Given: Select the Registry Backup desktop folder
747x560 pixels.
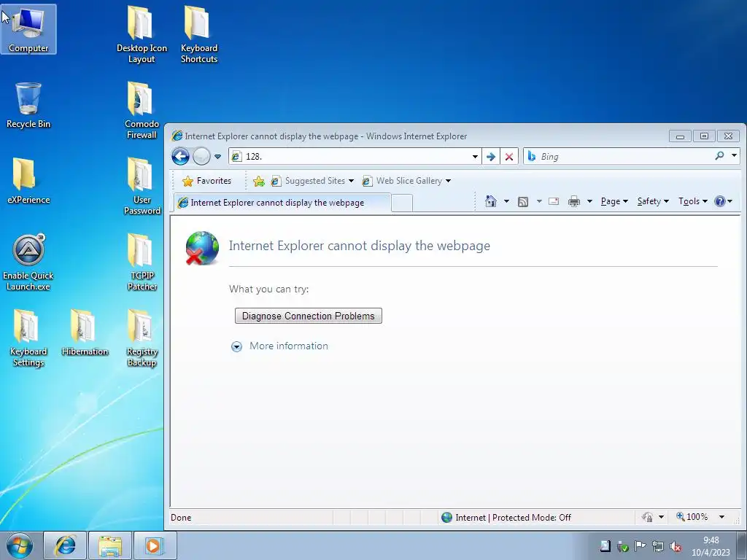Looking at the screenshot, I should 142,338.
